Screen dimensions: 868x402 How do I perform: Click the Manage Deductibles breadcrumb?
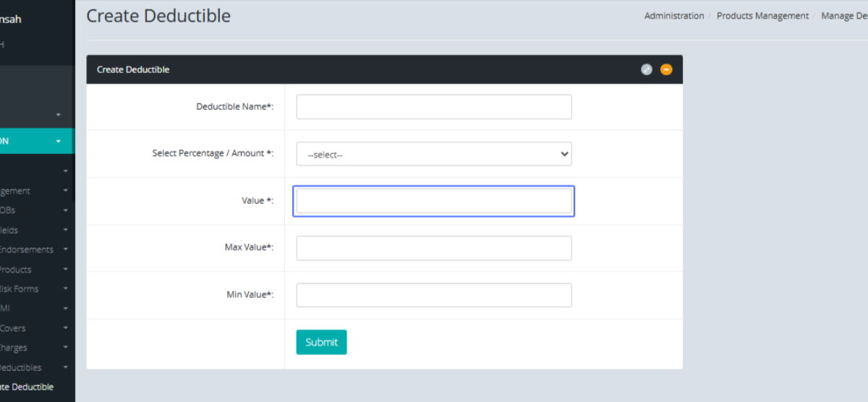845,16
